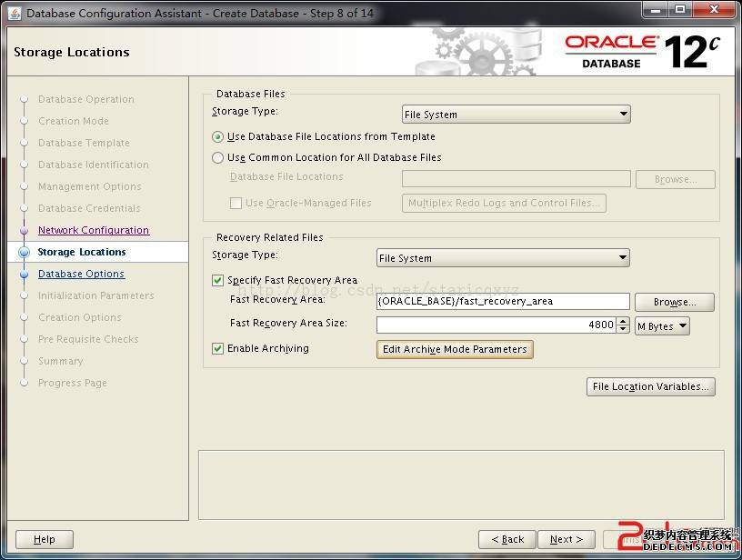Open Recovery Related Files Storage Type dropdown
Viewport: 742px width, 560px height.
coord(502,258)
